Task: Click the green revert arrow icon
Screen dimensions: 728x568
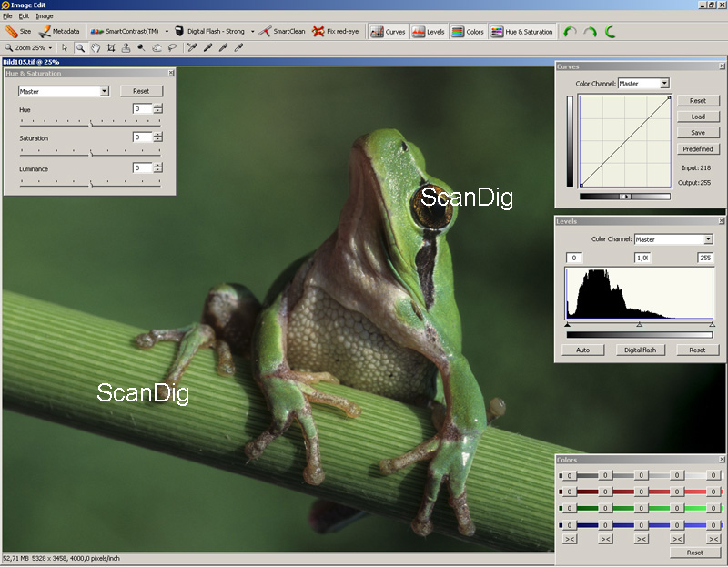Action: pyautogui.click(x=610, y=32)
